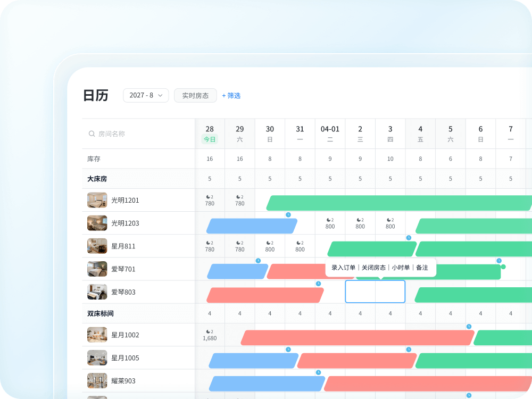Screen dimensions: 532x399
Task: Select the 28 今日 date column header
Action: point(210,134)
